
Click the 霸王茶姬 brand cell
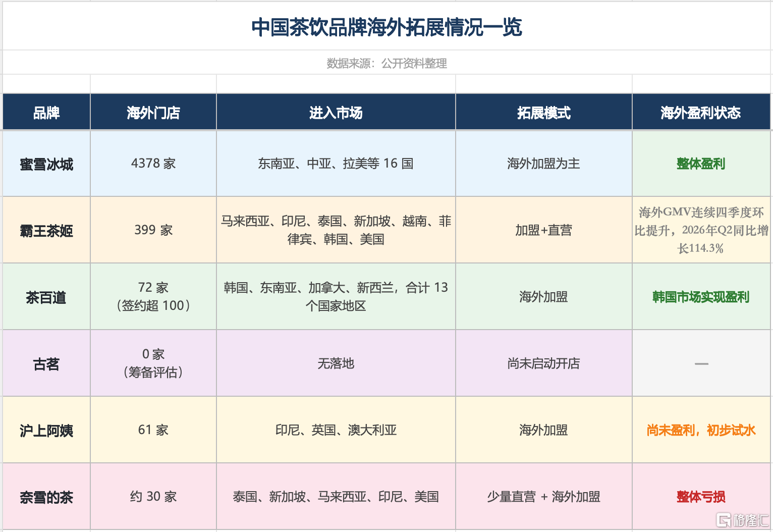pos(46,230)
